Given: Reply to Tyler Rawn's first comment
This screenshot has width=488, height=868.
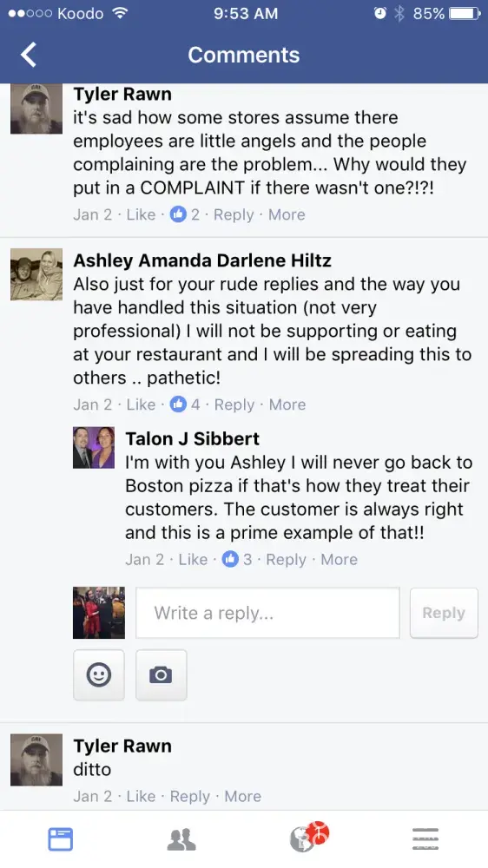Looking at the screenshot, I should coord(234,214).
